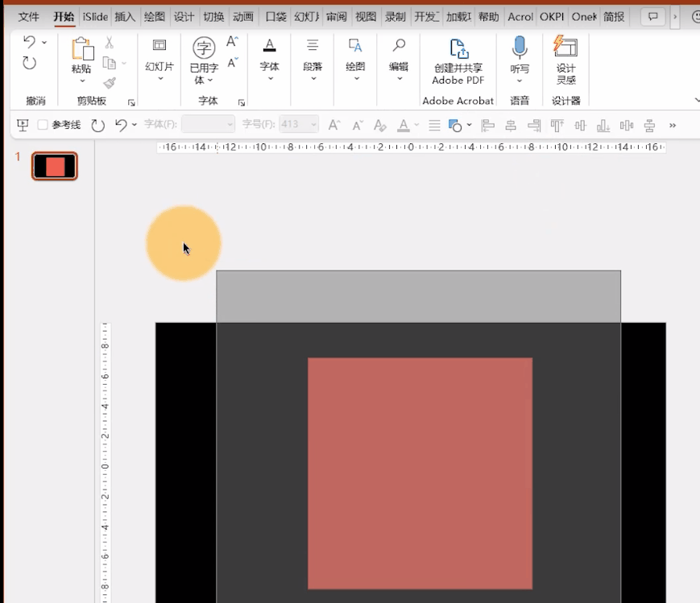
Task: Click the slideshow presentation icon in quick toolbar
Action: pos(23,126)
